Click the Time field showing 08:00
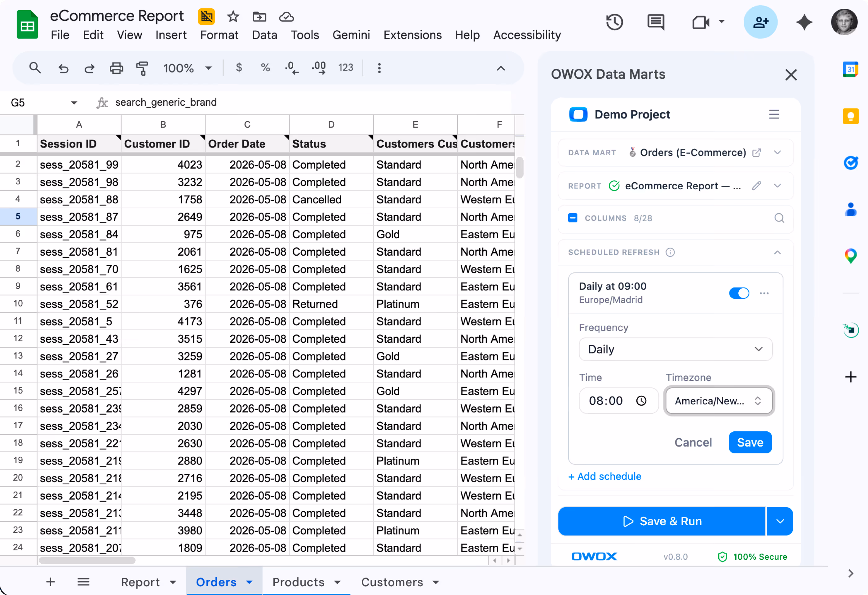This screenshot has width=868, height=595. [x=618, y=400]
